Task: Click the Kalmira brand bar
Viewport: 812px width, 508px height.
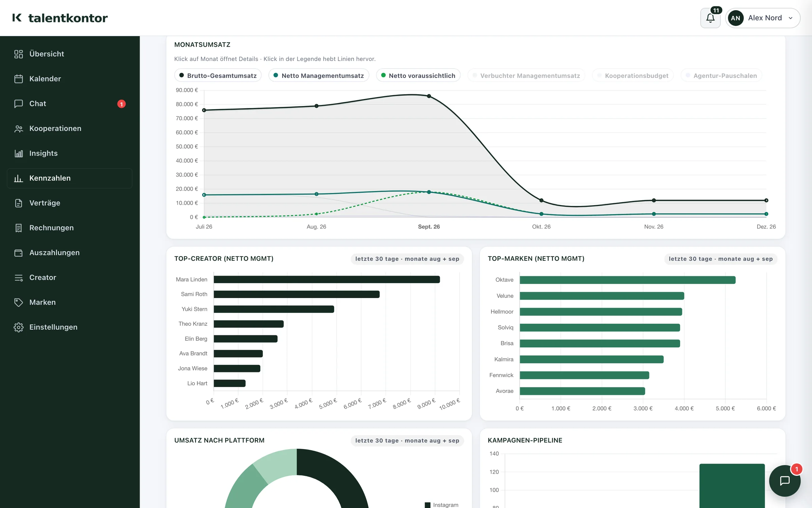Action: coord(592,359)
